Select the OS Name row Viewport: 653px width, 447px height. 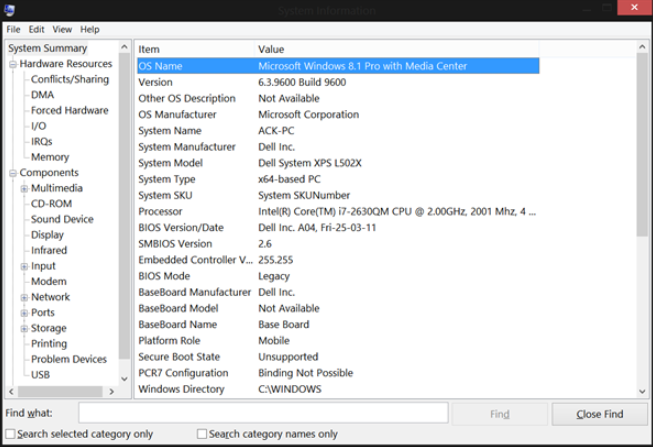click(338, 66)
